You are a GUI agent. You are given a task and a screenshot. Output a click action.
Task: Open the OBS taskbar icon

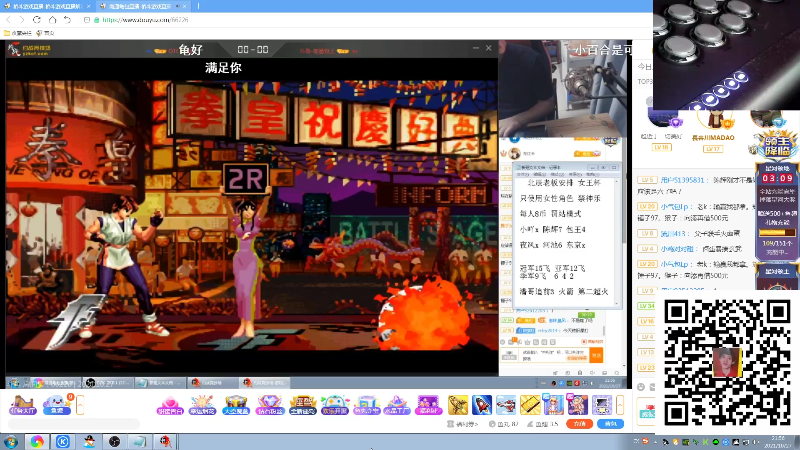114,441
